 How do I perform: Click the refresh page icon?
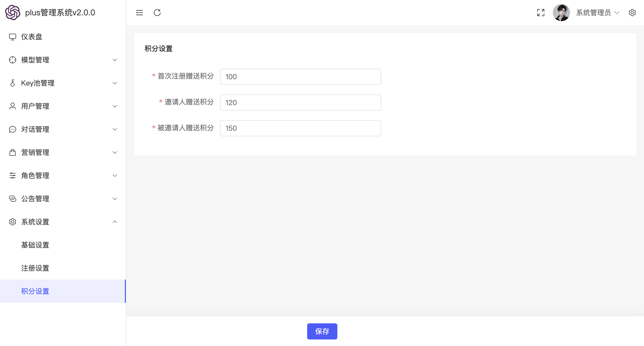(157, 13)
